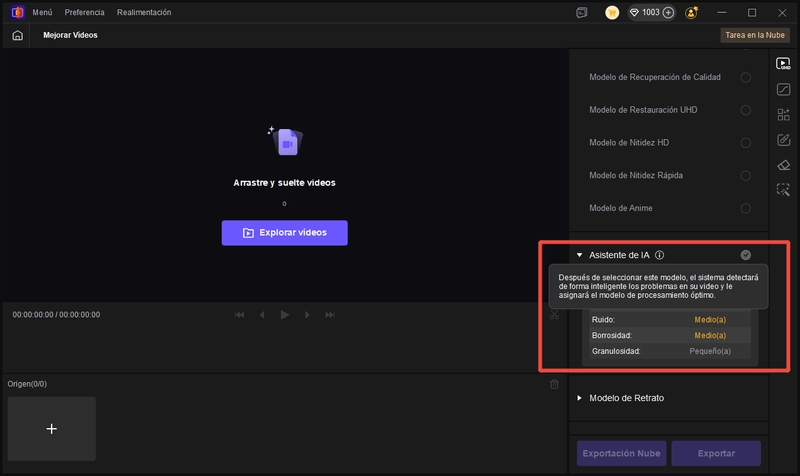This screenshot has width=800, height=476.
Task: Delete sources with the trash icon
Action: (x=554, y=384)
